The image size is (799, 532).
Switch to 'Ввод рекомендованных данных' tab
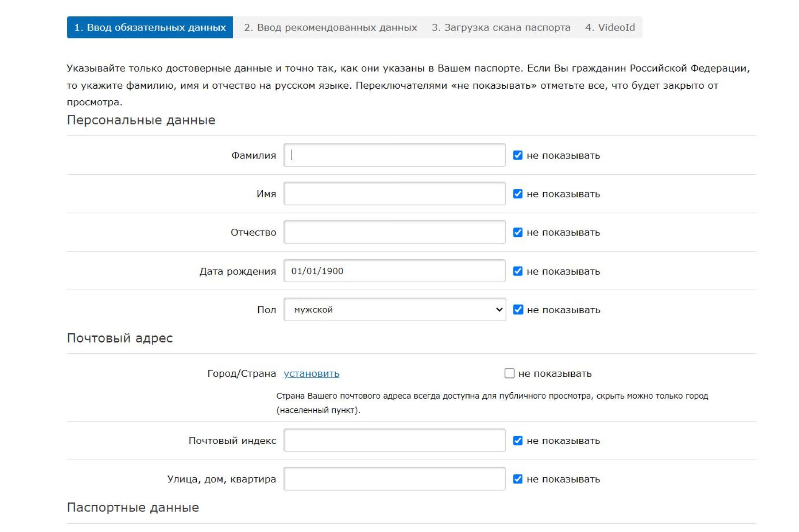coord(330,28)
